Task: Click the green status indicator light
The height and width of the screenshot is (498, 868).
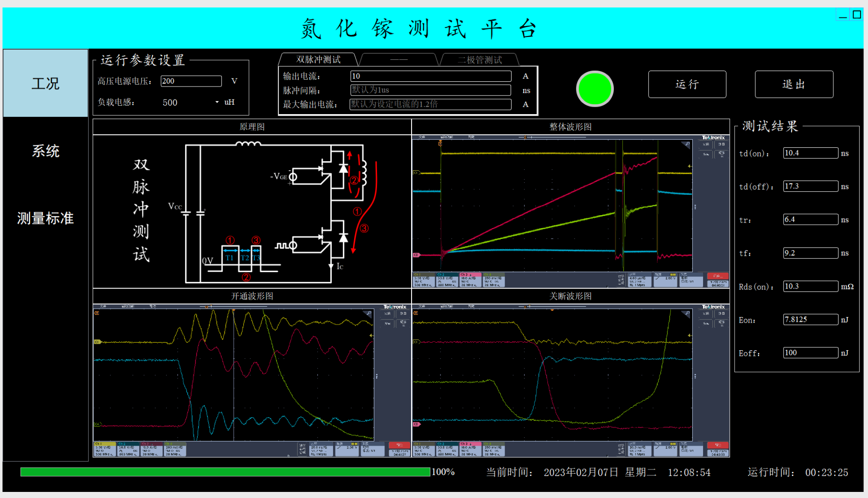Action: tap(594, 88)
